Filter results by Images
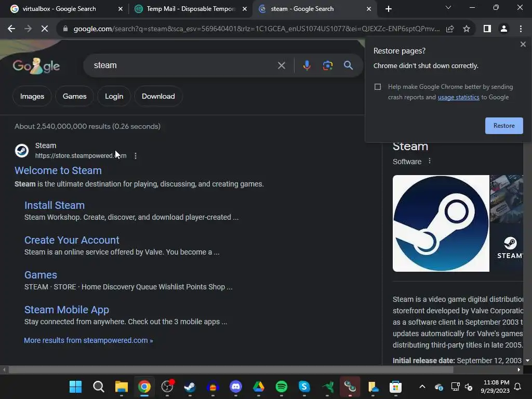This screenshot has height=399, width=532. tap(32, 96)
